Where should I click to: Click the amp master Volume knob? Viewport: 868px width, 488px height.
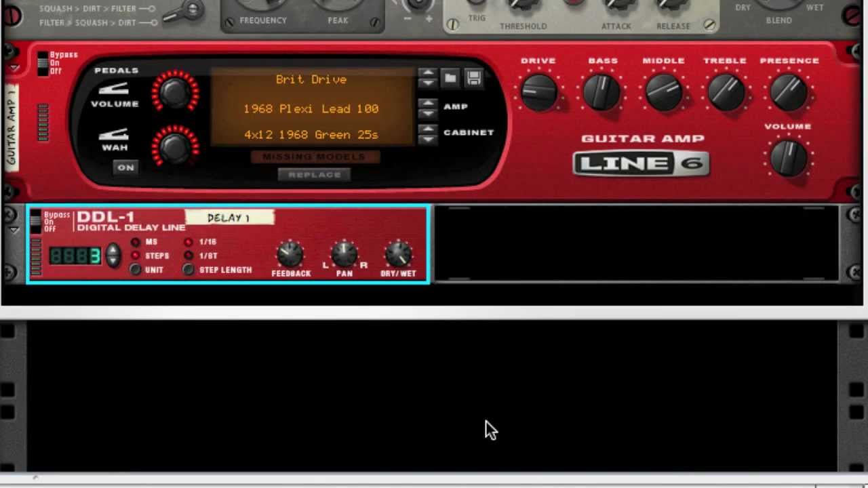pyautogui.click(x=789, y=158)
